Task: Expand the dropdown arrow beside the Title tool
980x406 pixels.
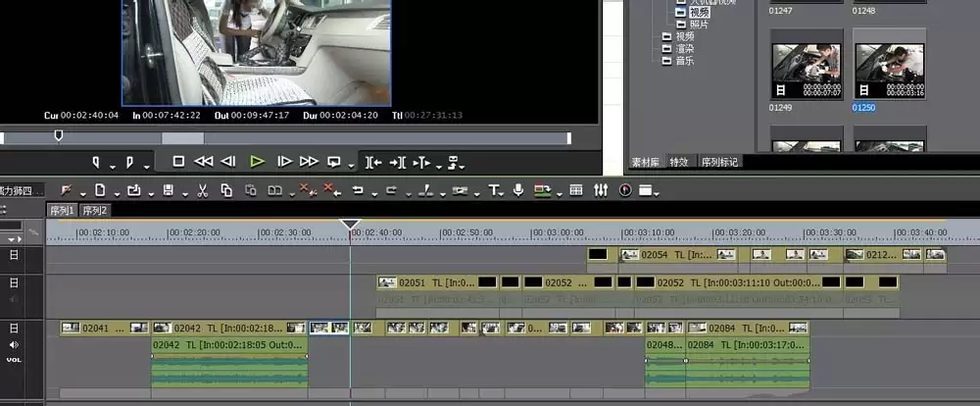Action: (x=502, y=194)
